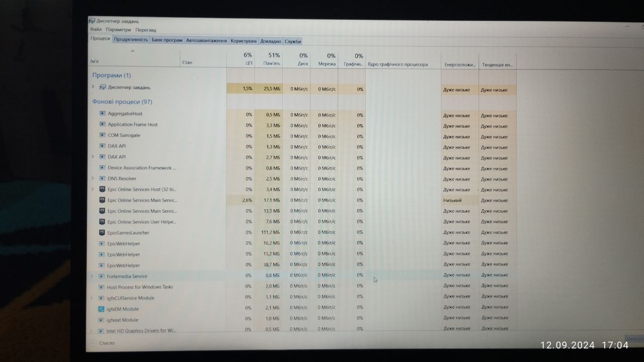Switch to the Автозавантаження tab
Viewport: 644px width, 362px height.
tap(207, 40)
